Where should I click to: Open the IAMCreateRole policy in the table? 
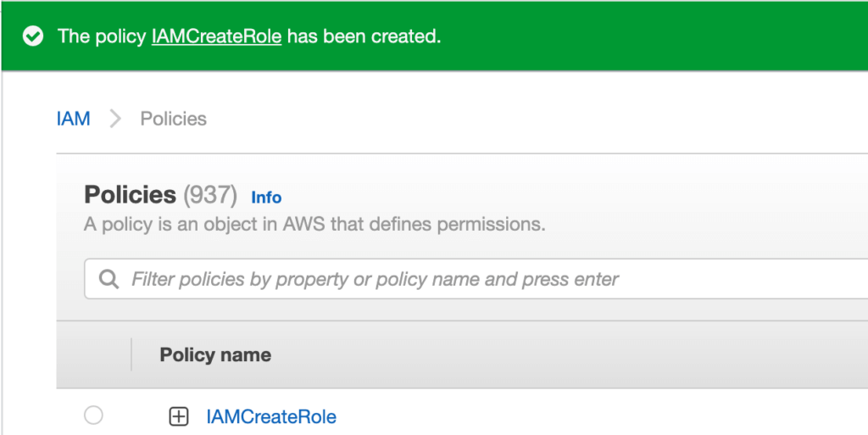click(x=271, y=416)
